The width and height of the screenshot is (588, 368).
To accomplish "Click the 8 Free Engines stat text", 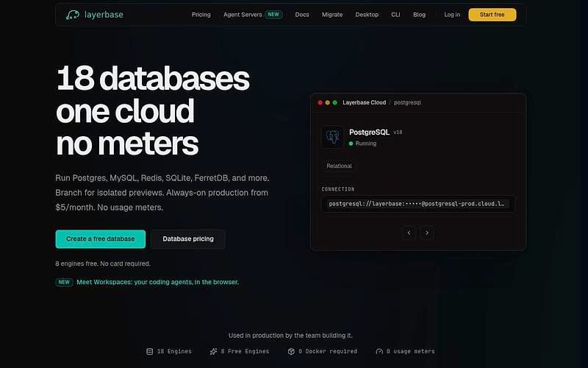I will point(245,352).
